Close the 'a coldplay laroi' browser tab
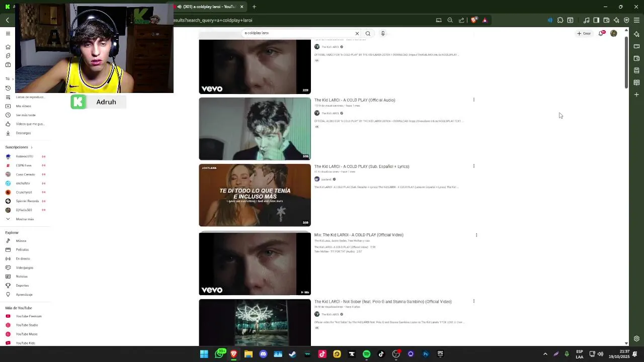644x362 pixels. pyautogui.click(x=242, y=7)
